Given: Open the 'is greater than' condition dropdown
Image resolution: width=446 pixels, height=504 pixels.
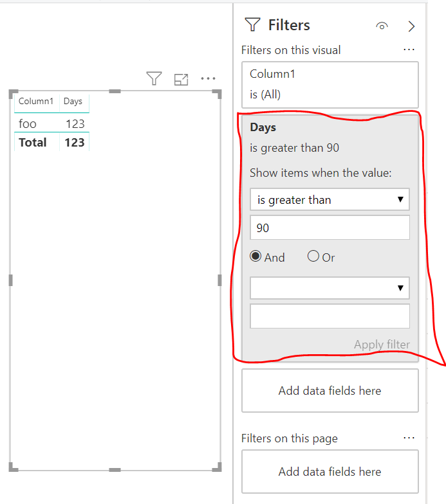Looking at the screenshot, I should pyautogui.click(x=330, y=199).
